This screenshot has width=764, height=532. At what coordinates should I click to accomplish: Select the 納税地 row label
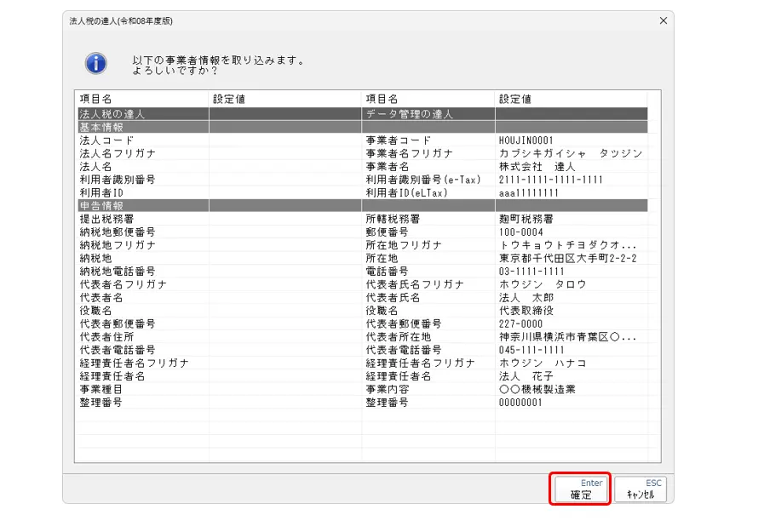tap(95, 259)
